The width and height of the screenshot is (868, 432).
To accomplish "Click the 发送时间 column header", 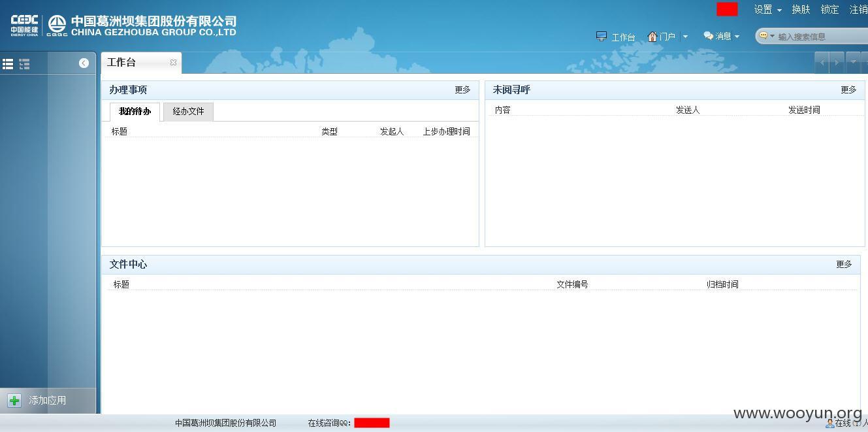I will click(x=804, y=110).
